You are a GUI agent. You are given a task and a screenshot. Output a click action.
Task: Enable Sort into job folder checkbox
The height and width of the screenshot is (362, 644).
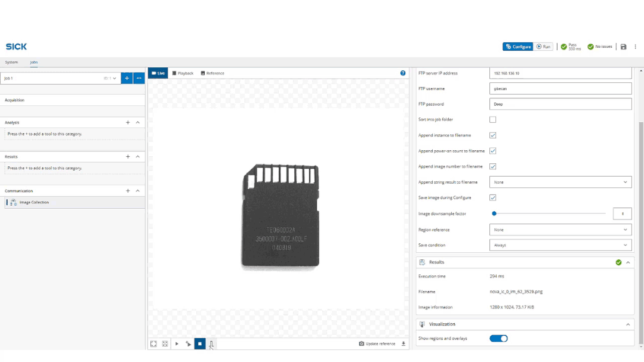[x=493, y=119]
